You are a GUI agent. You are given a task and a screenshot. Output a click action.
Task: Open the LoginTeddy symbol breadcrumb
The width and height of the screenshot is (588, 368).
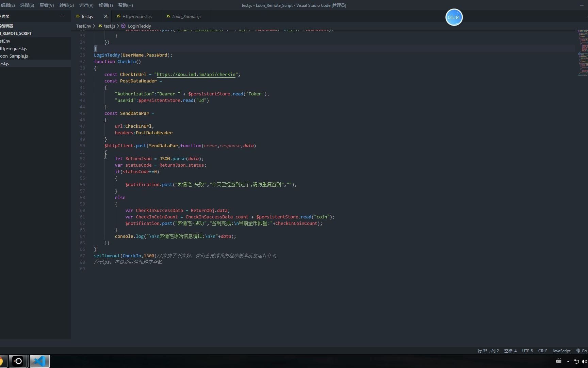139,26
